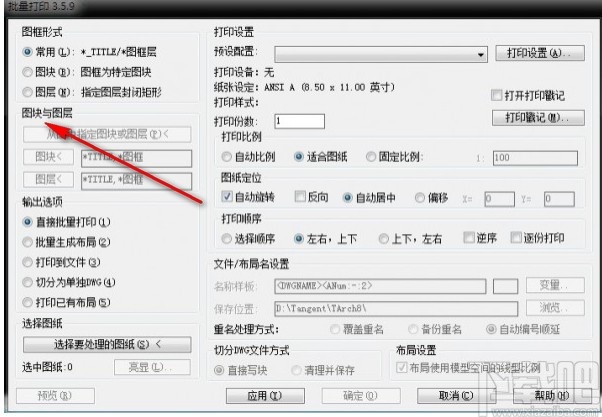
Task: Click the 打印设备: 无 text
Action: click(x=244, y=72)
